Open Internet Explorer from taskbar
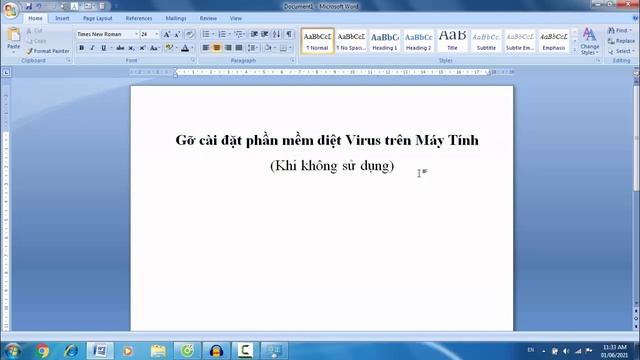The height and width of the screenshot is (360, 640). tap(71, 351)
